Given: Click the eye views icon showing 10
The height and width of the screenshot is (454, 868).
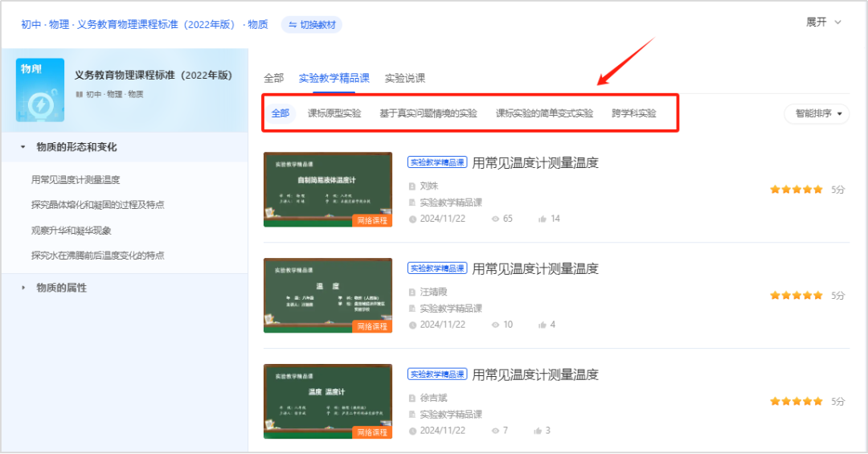Looking at the screenshot, I should tap(495, 325).
